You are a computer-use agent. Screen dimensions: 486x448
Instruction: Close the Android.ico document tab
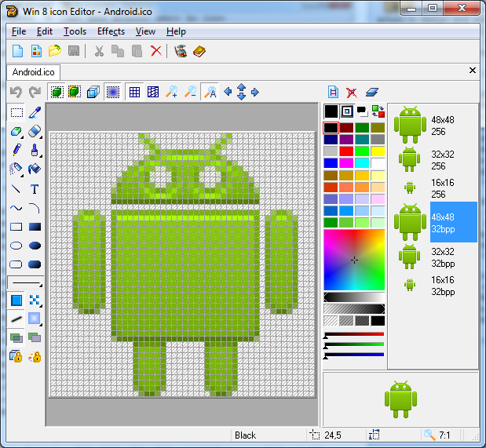(473, 71)
